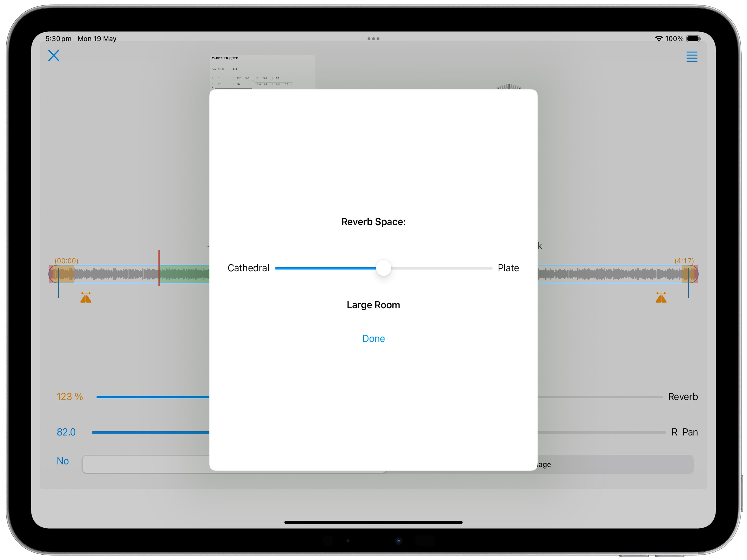Tap the Done link in Reverb dialog
The height and width of the screenshot is (560, 747).
pos(373,339)
